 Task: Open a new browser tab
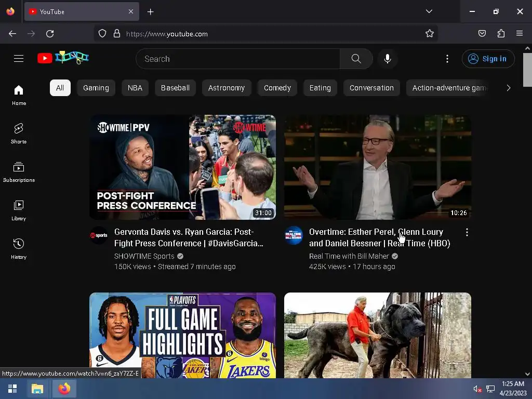click(150, 12)
